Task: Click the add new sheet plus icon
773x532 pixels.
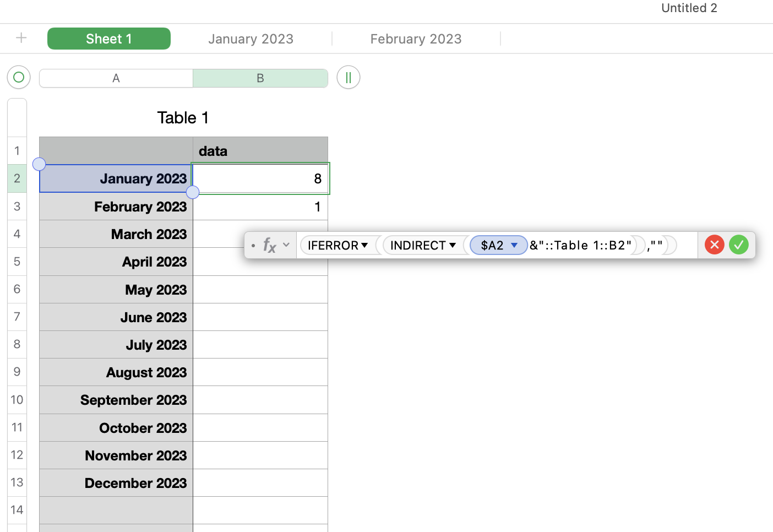Action: (21, 38)
